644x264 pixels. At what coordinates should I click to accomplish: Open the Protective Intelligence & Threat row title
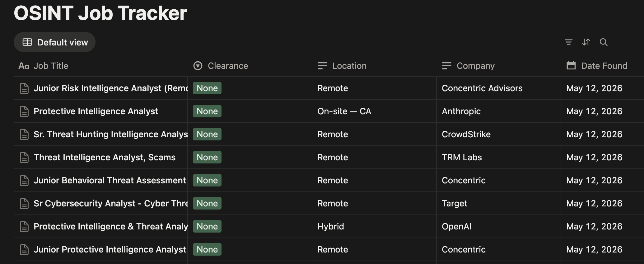pos(111,226)
